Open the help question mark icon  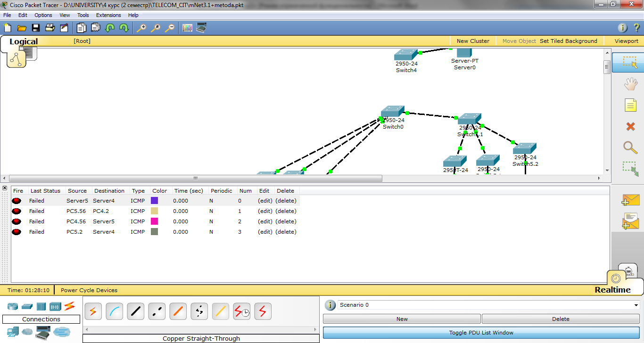click(x=636, y=28)
